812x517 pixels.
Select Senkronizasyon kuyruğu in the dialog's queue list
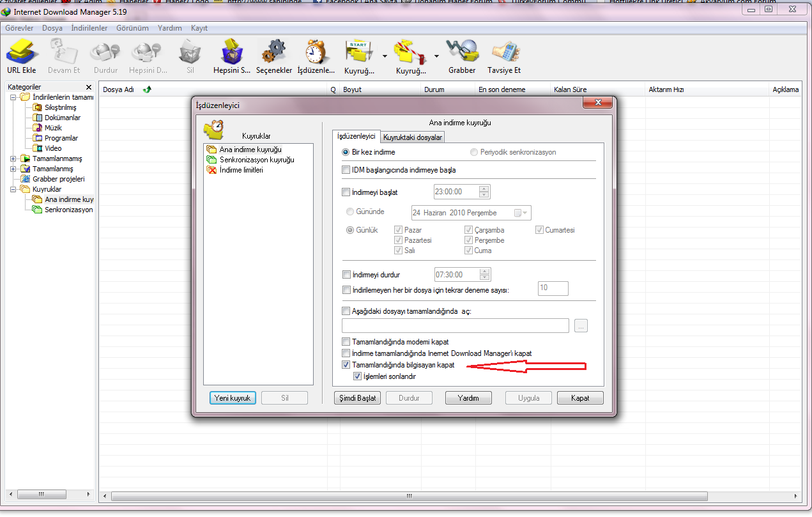[256, 160]
